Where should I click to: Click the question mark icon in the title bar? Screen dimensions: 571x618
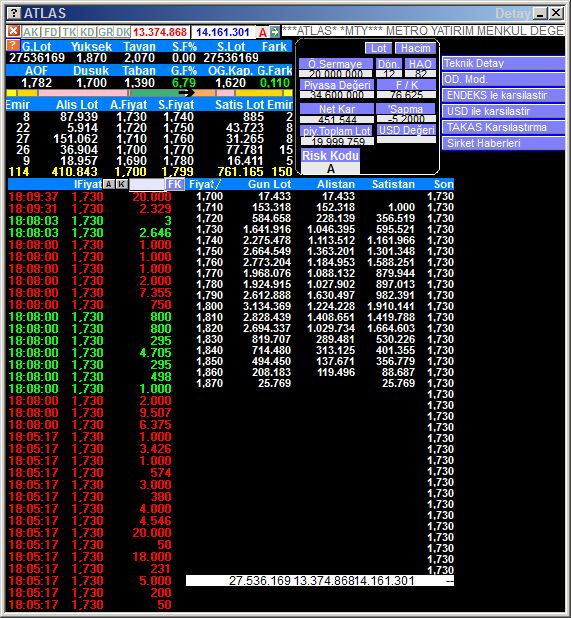tap(13, 13)
